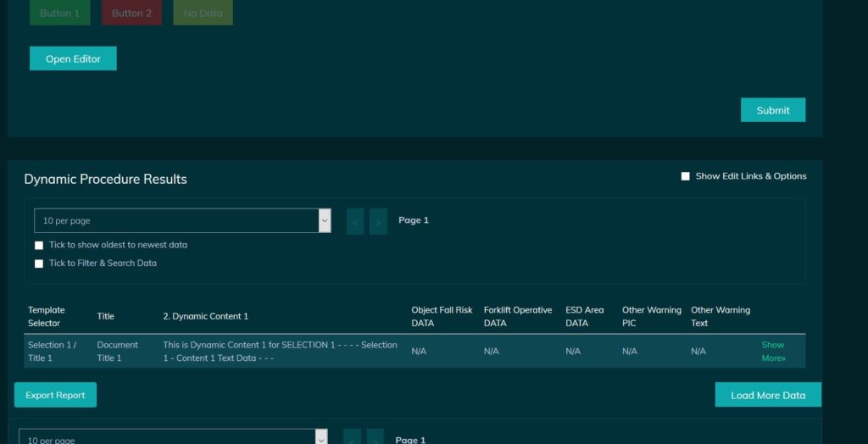Open the top '10 per page' dropdown

point(182,220)
